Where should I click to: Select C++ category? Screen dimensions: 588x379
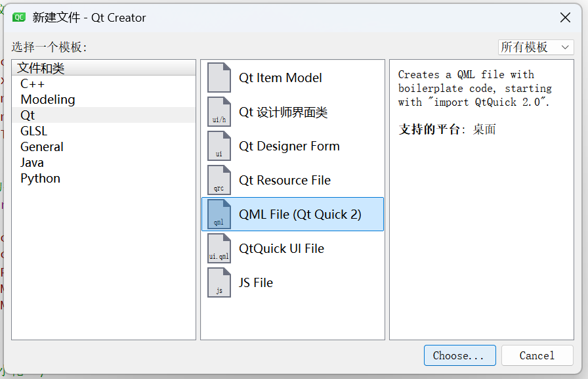coord(104,83)
